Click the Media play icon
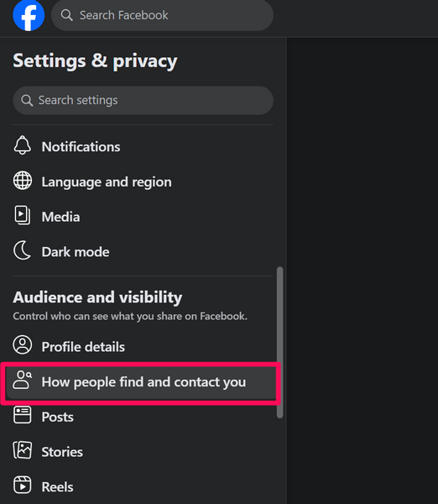 coord(23,215)
